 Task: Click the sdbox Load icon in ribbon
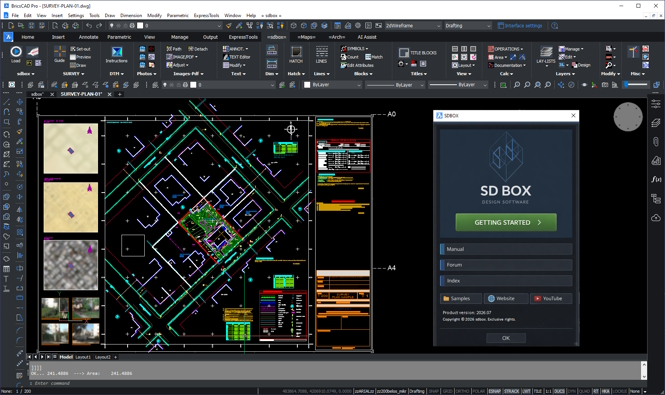tap(16, 52)
